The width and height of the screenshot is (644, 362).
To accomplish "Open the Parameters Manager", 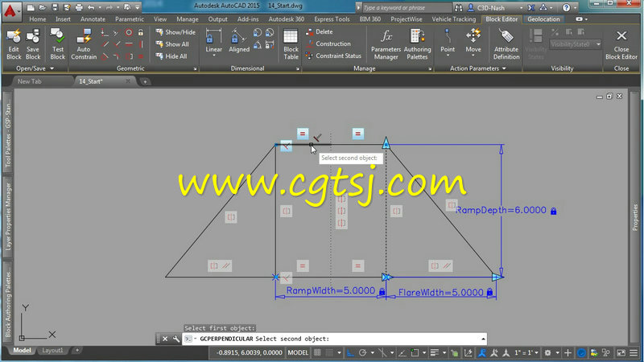I will 386,44.
